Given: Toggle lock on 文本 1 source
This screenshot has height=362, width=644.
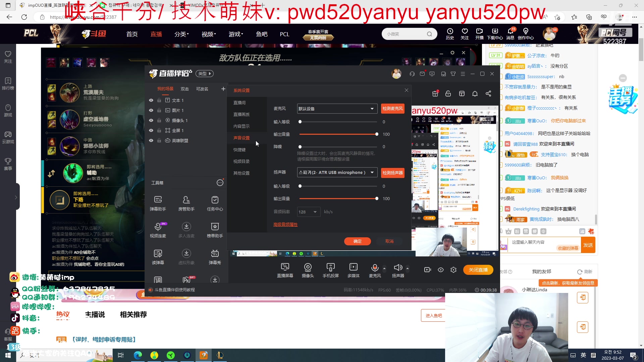Looking at the screenshot, I should (x=159, y=100).
